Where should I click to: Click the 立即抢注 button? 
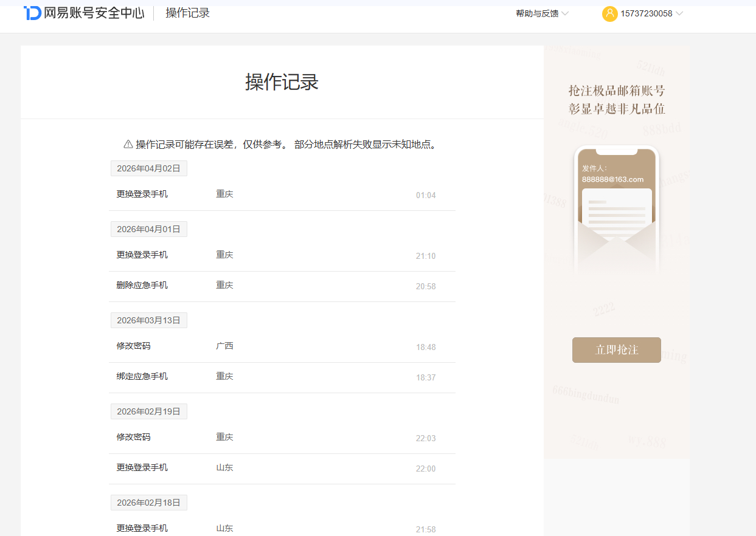tap(616, 350)
